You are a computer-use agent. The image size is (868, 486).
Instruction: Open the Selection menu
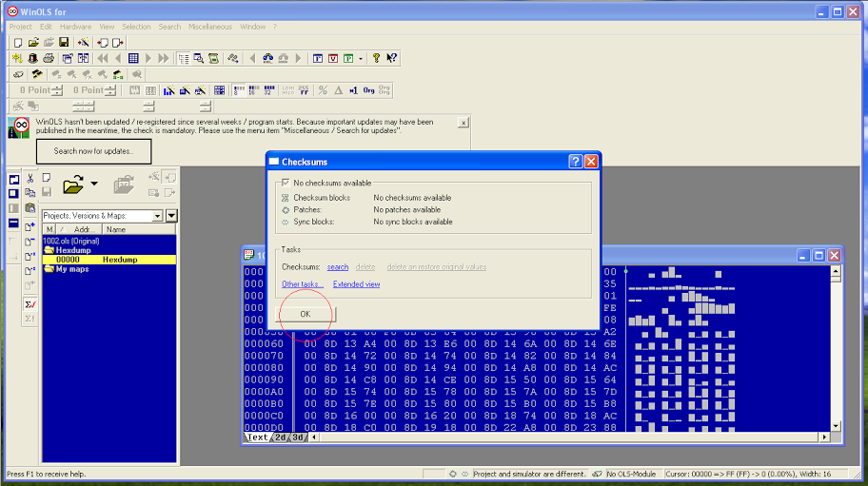(x=136, y=27)
